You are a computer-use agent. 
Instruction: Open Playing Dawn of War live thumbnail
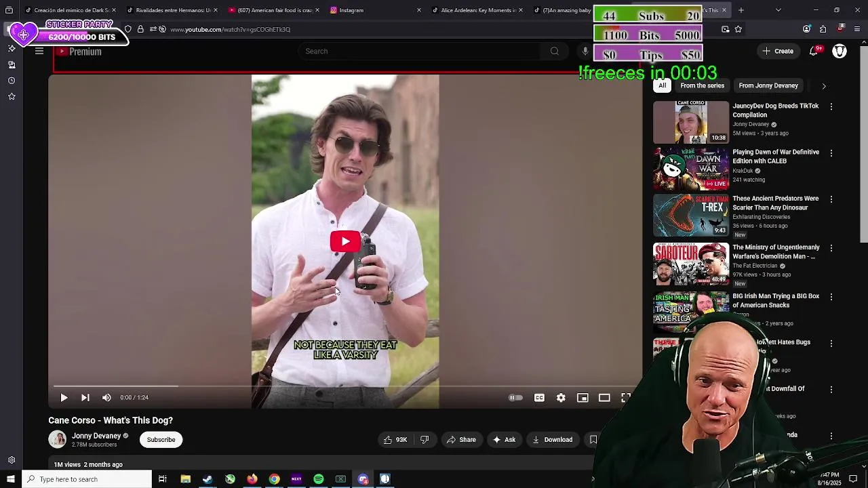point(691,169)
